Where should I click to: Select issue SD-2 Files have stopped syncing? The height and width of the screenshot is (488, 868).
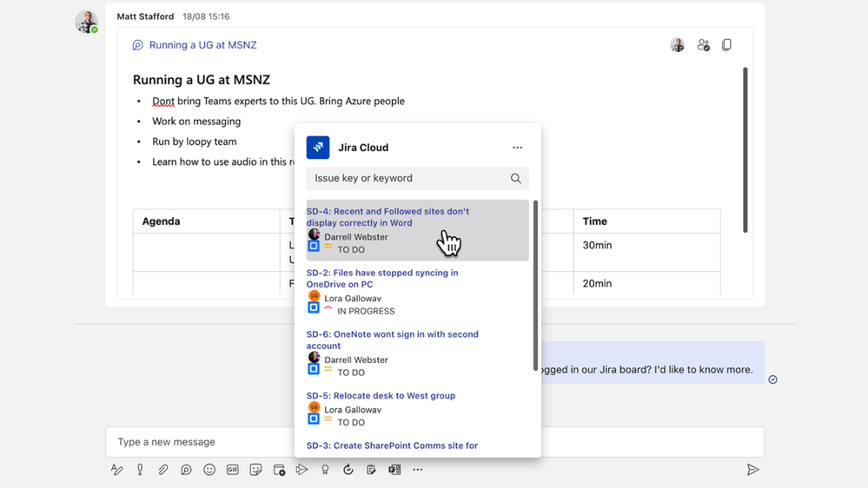point(417,291)
